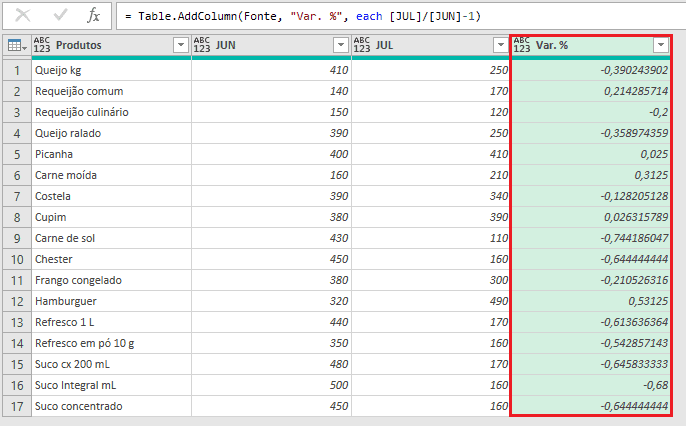686x426 pixels.
Task: Confirm formula with the checkmark icon
Action: click(60, 16)
